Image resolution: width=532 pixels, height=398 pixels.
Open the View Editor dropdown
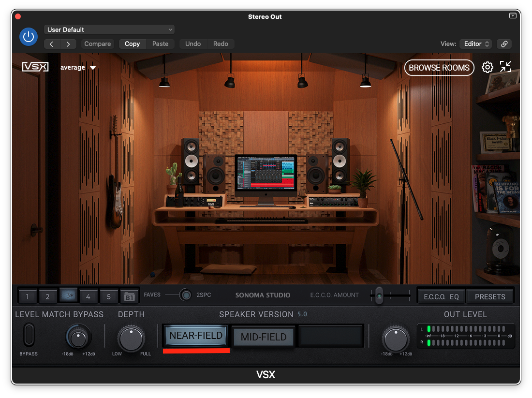(475, 44)
